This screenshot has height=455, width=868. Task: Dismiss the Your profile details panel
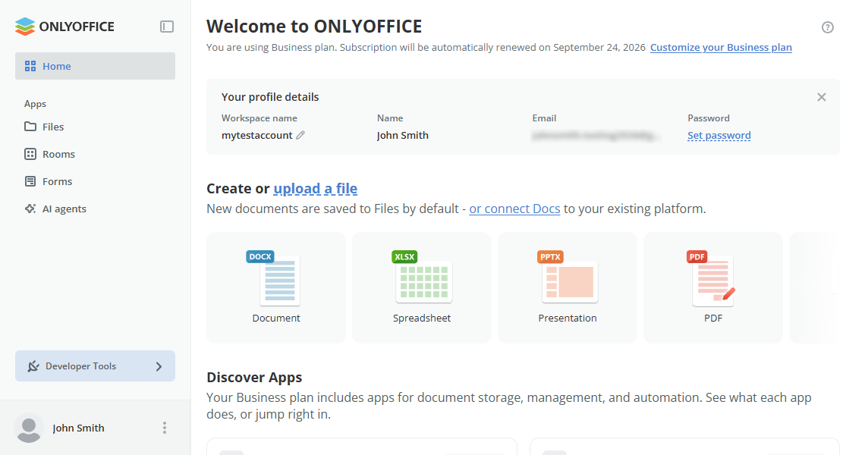pyautogui.click(x=822, y=97)
